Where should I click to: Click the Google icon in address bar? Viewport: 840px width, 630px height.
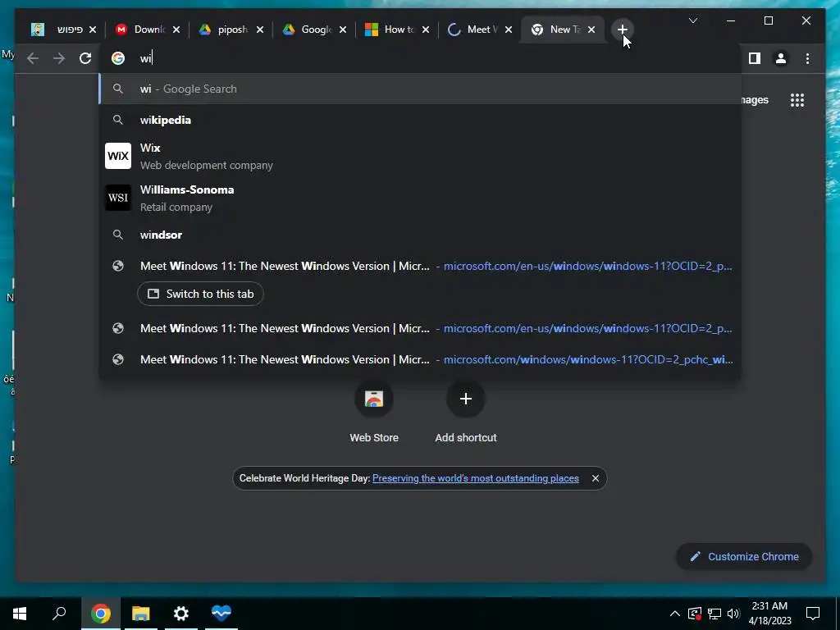click(118, 58)
